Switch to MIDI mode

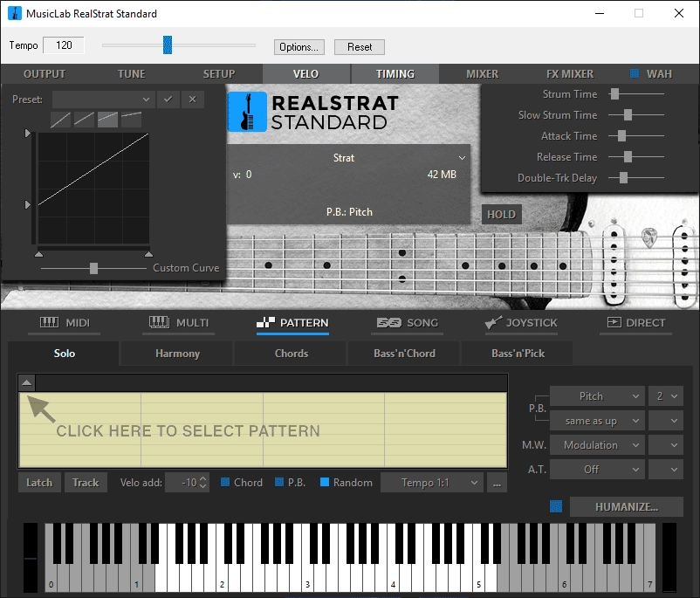click(x=65, y=323)
